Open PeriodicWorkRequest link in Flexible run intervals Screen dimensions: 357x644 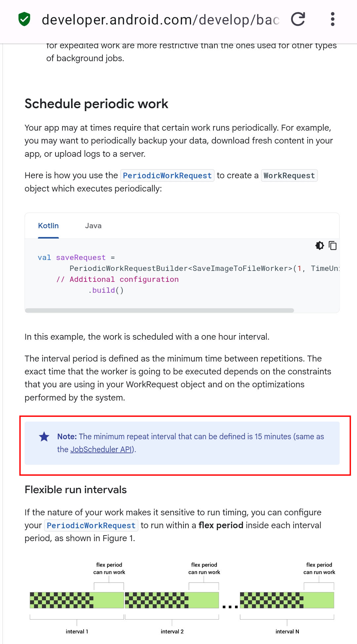pos(91,526)
